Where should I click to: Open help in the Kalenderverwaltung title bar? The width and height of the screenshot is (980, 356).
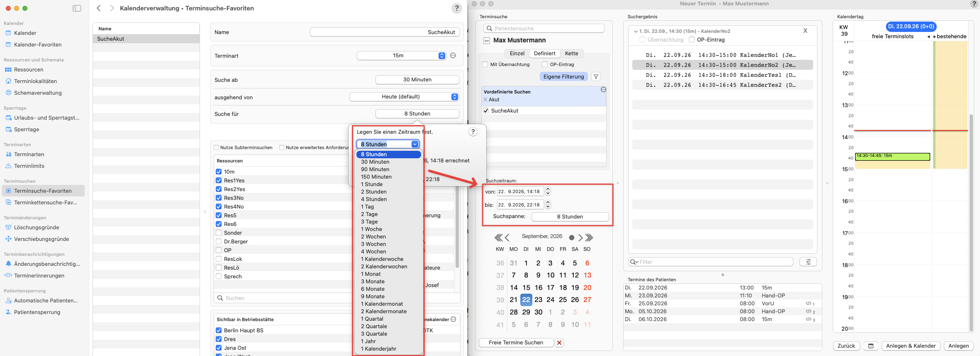pos(457,8)
